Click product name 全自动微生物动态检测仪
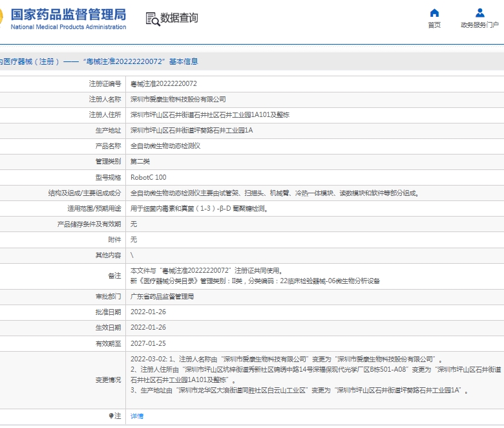504x428 pixels. (165, 146)
